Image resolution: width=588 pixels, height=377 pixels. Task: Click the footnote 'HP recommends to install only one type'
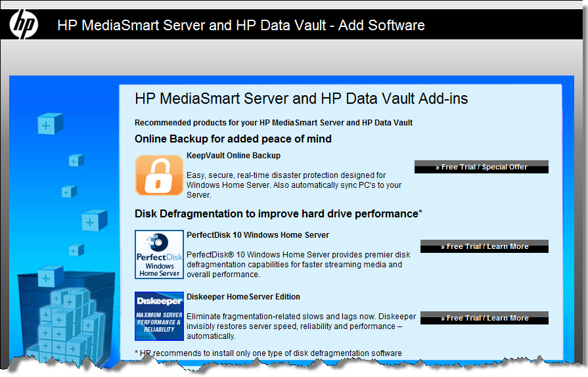pyautogui.click(x=268, y=353)
